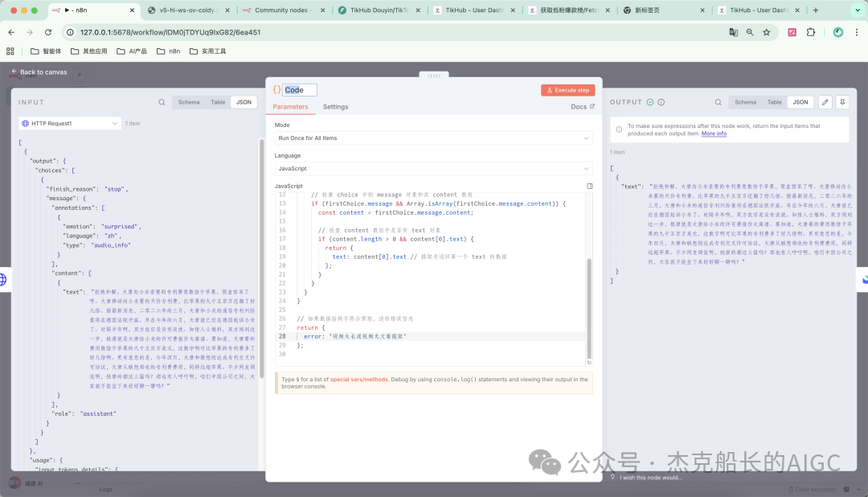Open the Chrome three-dot menu

click(x=857, y=32)
